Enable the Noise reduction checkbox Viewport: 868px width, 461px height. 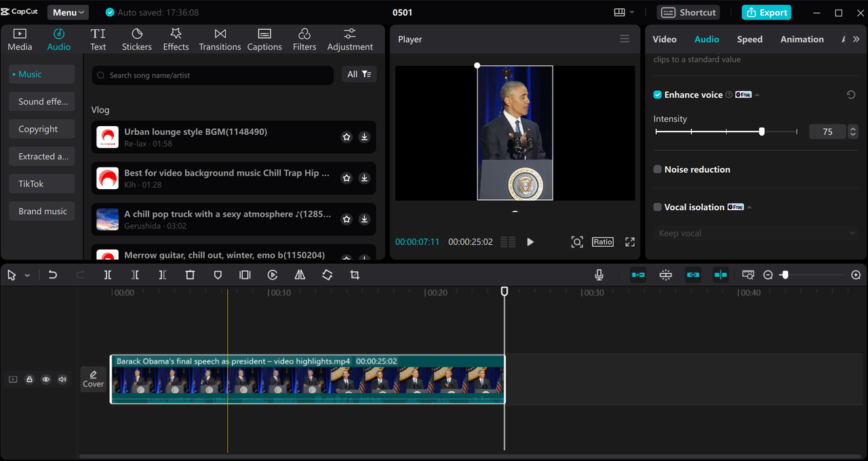(657, 169)
